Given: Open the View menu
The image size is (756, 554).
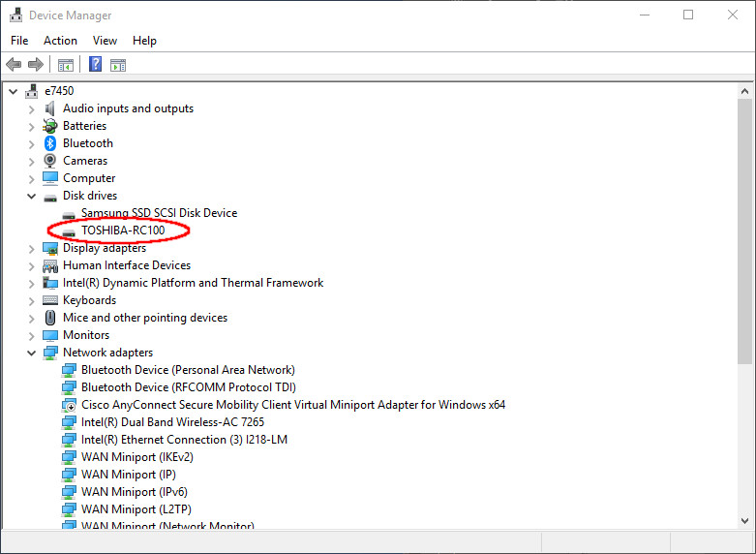Looking at the screenshot, I should pyautogui.click(x=105, y=41).
